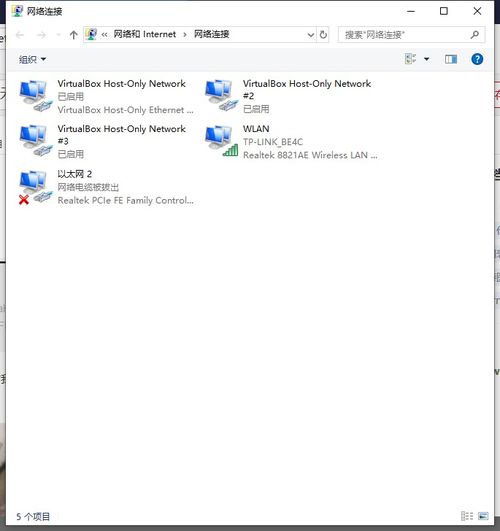Switch to details view in status bar
The image size is (500, 531).
467,516
